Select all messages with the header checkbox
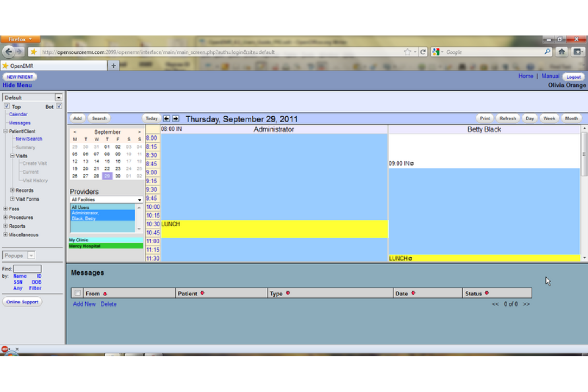The width and height of the screenshot is (588, 392). tap(78, 293)
